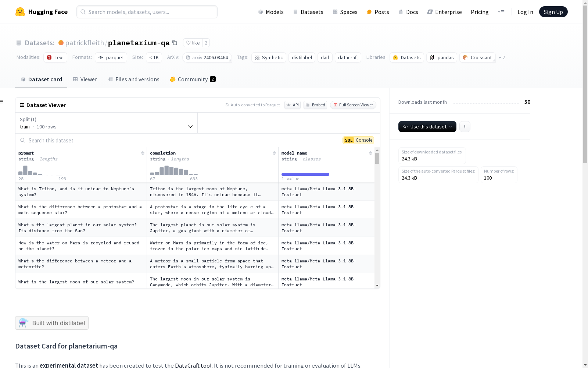The image size is (588, 368).
Task: Open the left sidebar menu icon
Action: (x=1, y=102)
